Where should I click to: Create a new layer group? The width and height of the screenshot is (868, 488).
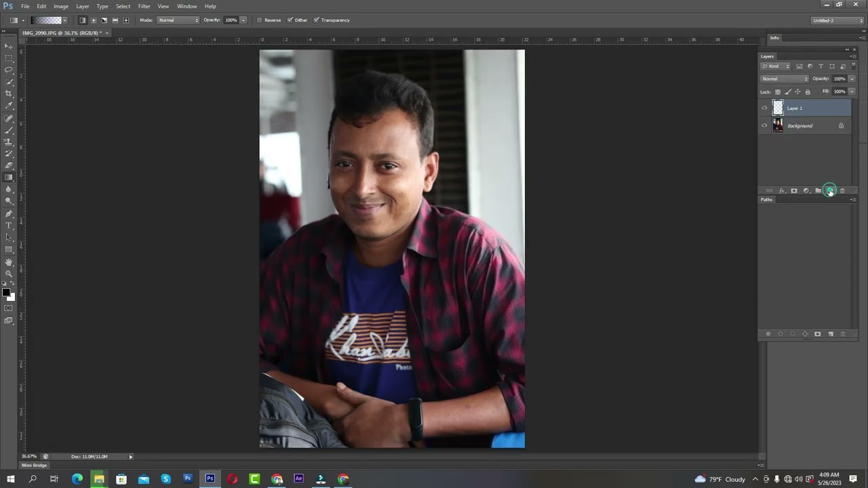pyautogui.click(x=818, y=190)
